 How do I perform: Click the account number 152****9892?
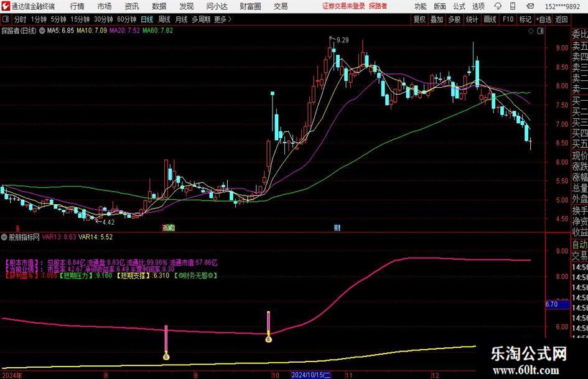click(x=562, y=6)
